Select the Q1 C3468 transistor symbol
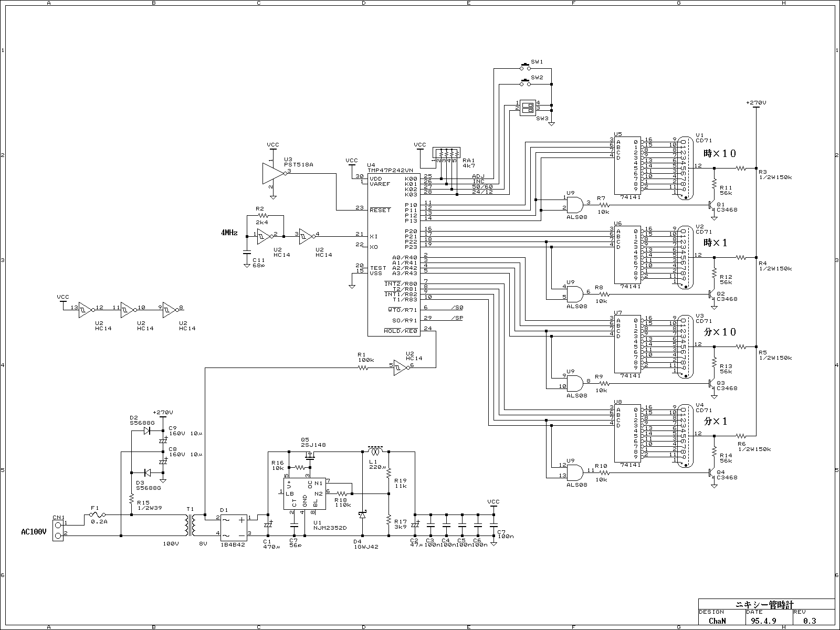The image size is (840, 630). click(x=712, y=205)
